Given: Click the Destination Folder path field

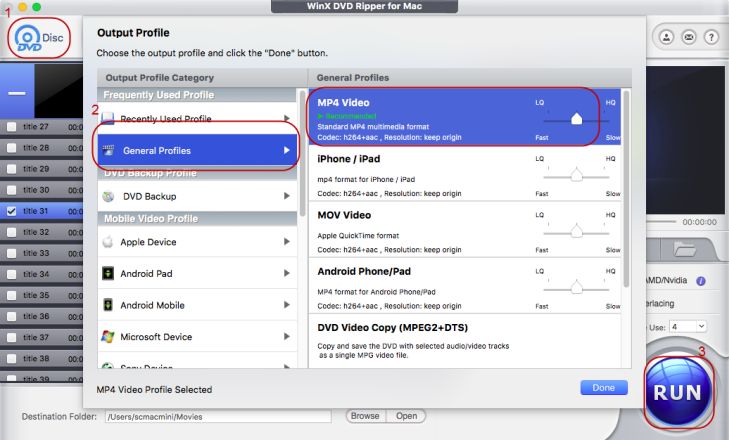Looking at the screenshot, I should point(218,417).
